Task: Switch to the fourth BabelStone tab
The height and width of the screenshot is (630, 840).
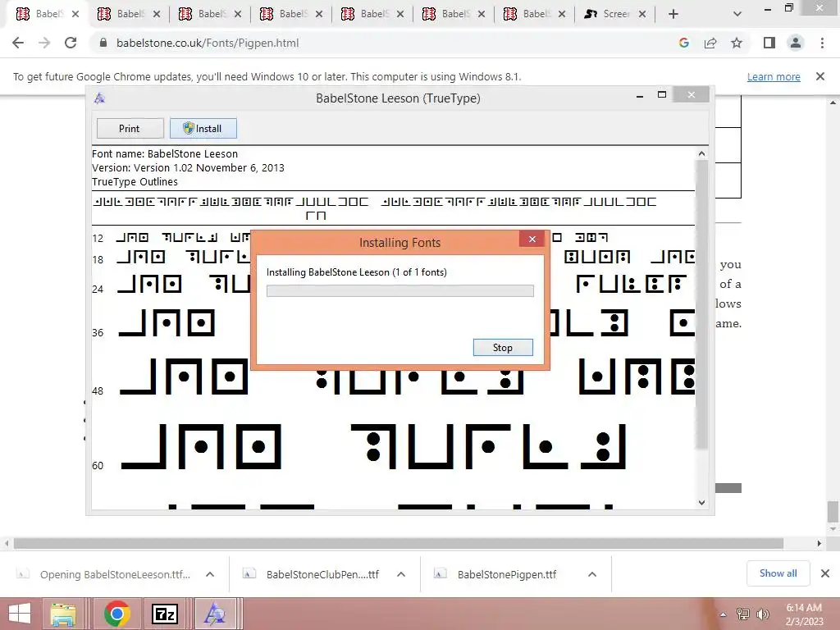Action: pos(291,15)
